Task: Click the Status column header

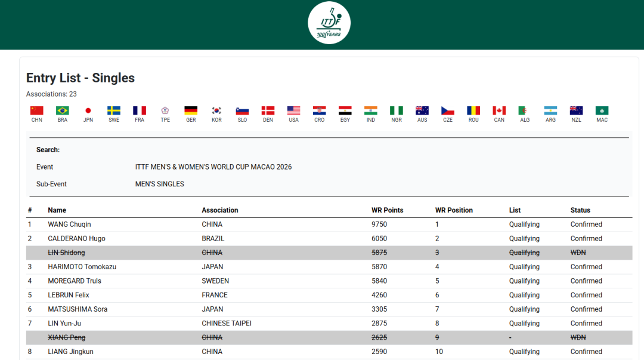Action: pyautogui.click(x=580, y=210)
